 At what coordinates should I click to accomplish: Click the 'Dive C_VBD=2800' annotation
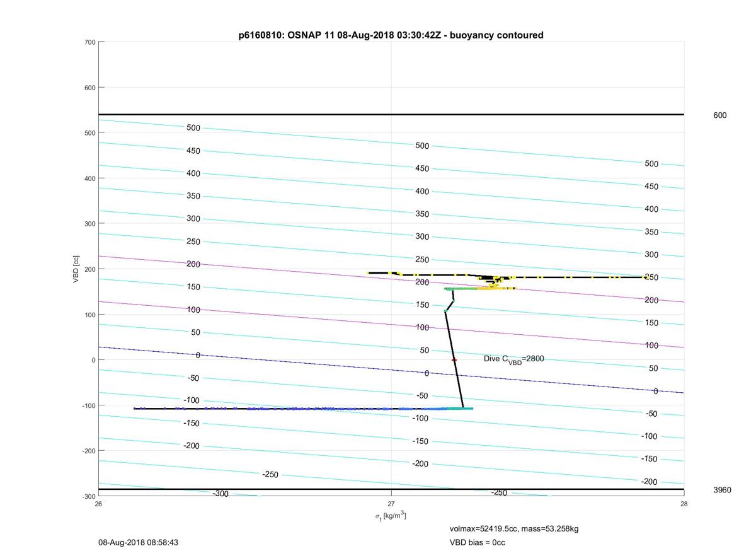[x=514, y=359]
